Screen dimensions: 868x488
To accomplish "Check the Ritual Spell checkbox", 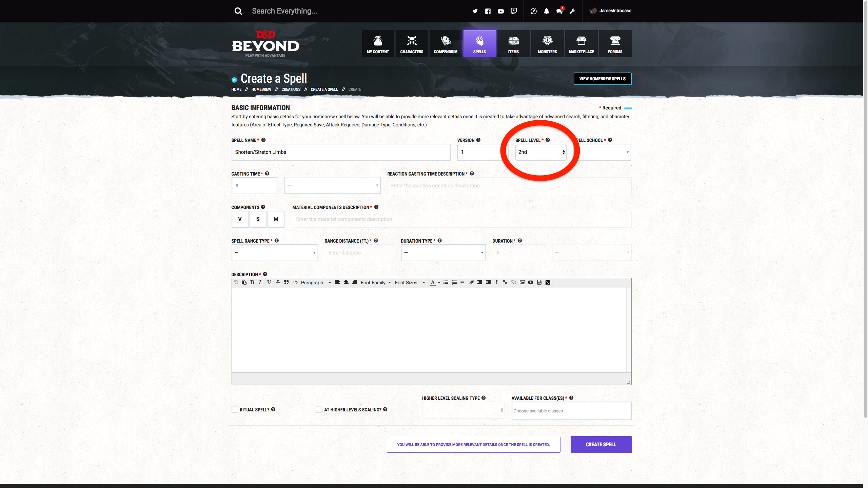I will [x=235, y=409].
